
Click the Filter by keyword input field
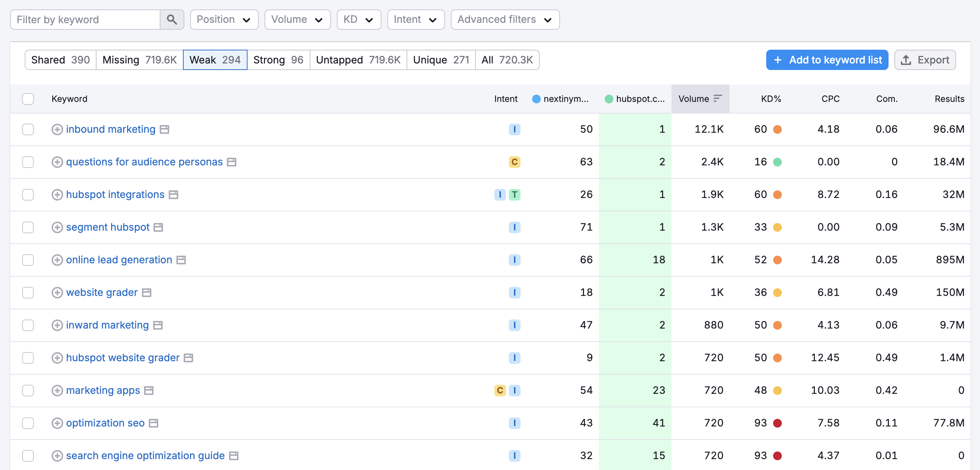[85, 19]
